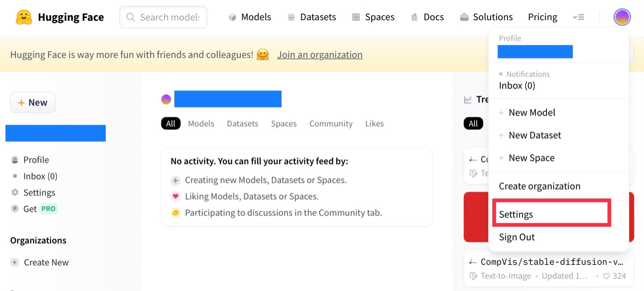
Task: Open the Profile link in left sidebar
Action: [x=36, y=160]
